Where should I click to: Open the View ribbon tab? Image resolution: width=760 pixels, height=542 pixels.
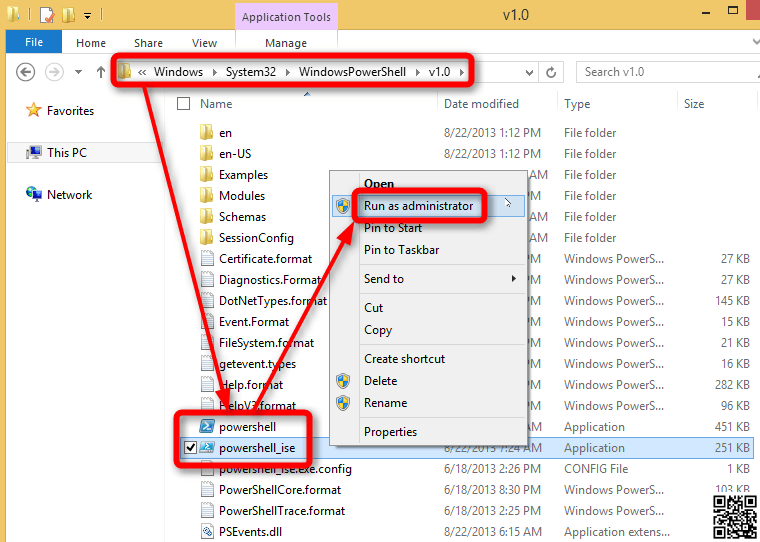click(x=204, y=43)
